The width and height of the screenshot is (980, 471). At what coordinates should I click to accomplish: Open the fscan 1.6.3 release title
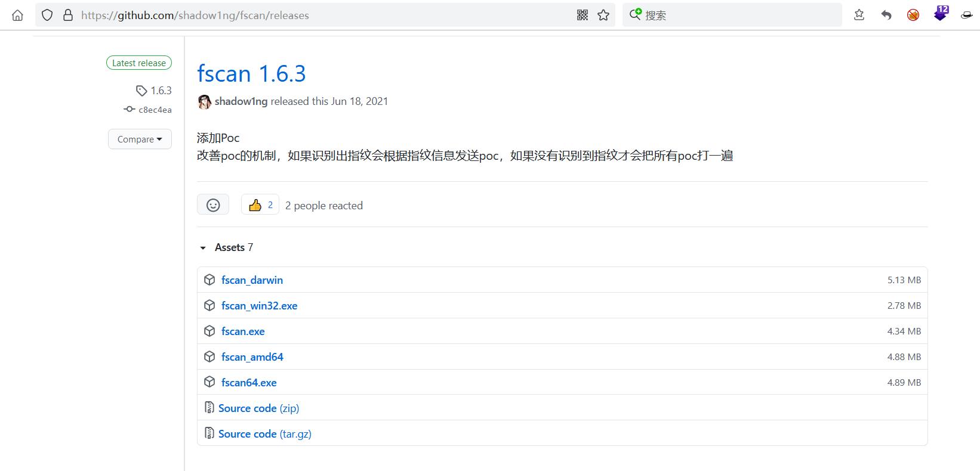point(251,73)
